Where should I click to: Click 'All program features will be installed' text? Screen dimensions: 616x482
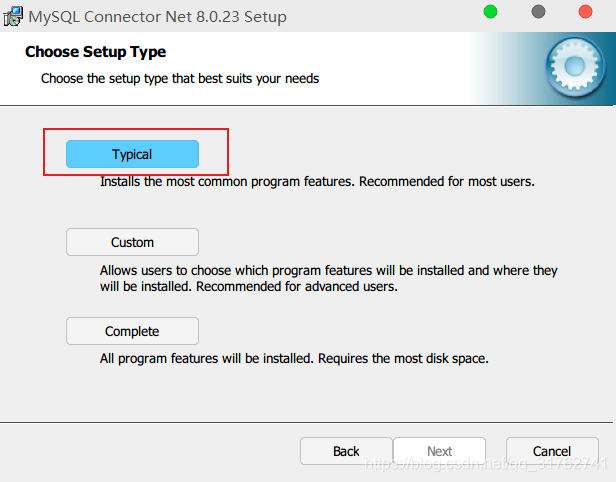point(294,358)
